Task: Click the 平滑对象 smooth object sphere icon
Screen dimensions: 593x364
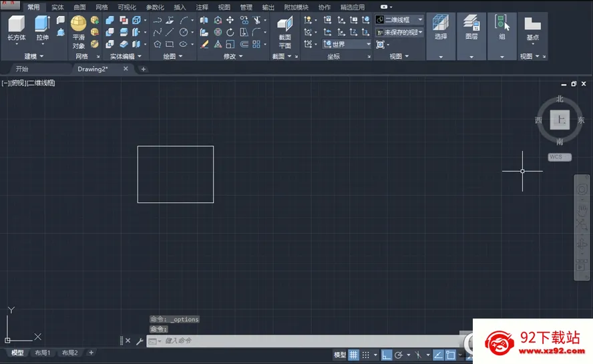Action: click(x=78, y=23)
